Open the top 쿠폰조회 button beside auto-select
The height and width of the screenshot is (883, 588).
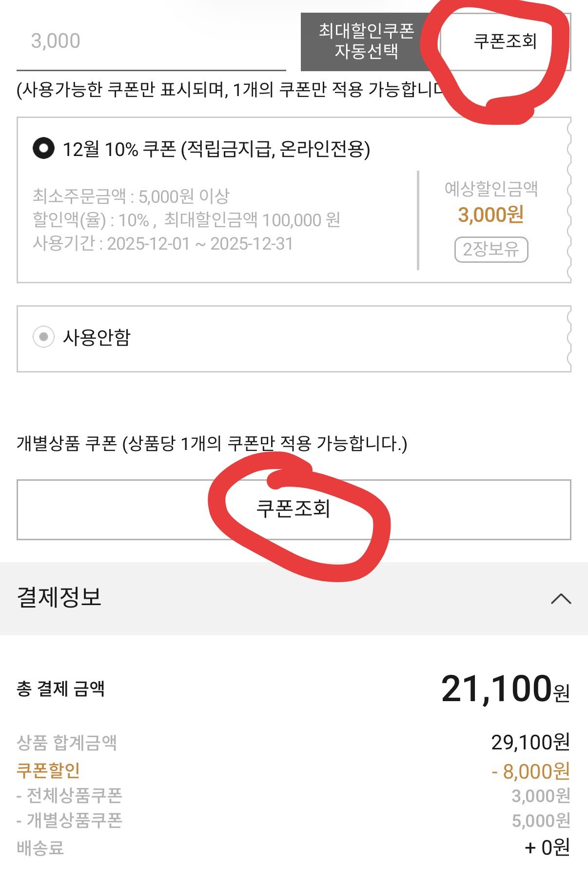(505, 41)
